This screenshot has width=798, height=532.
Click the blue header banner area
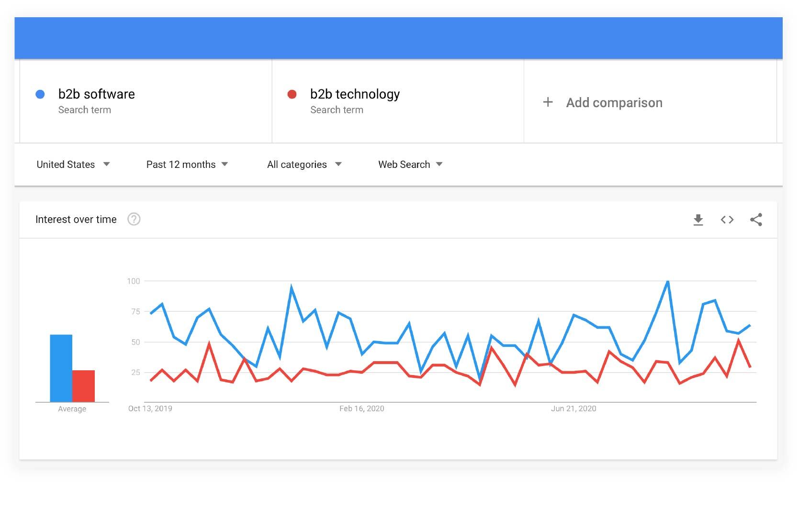(x=399, y=37)
